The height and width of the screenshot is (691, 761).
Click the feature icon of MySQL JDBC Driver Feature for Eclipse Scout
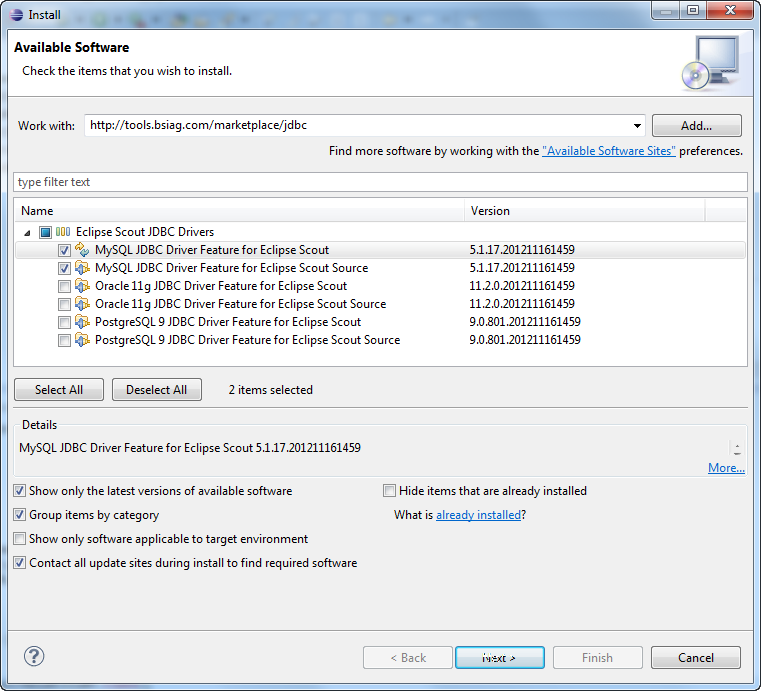click(82, 250)
